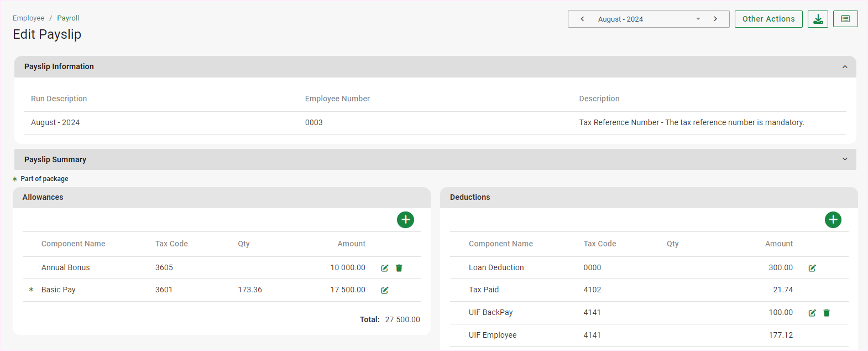Go to previous payroll period
This screenshot has width=868, height=351.
click(x=582, y=19)
